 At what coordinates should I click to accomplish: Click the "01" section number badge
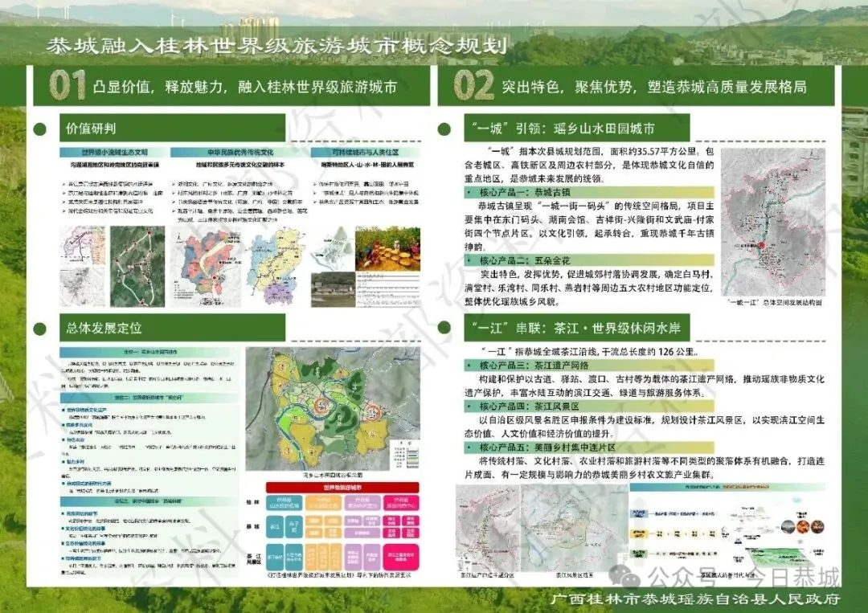pos(65,84)
